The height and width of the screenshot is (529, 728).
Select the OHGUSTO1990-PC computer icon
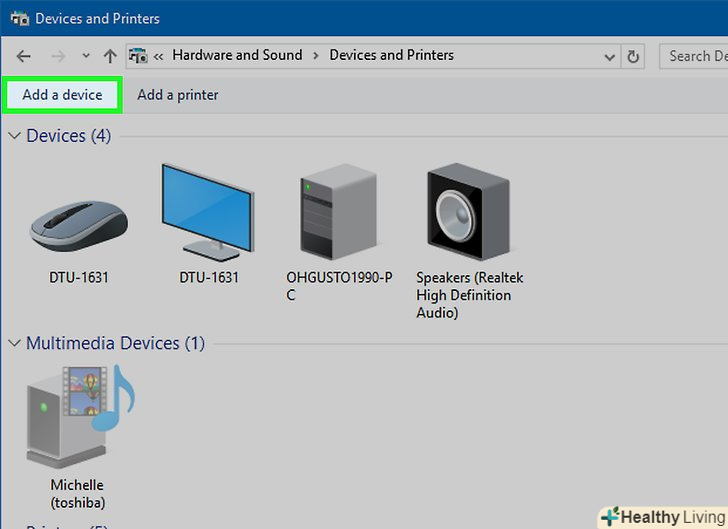pyautogui.click(x=339, y=211)
